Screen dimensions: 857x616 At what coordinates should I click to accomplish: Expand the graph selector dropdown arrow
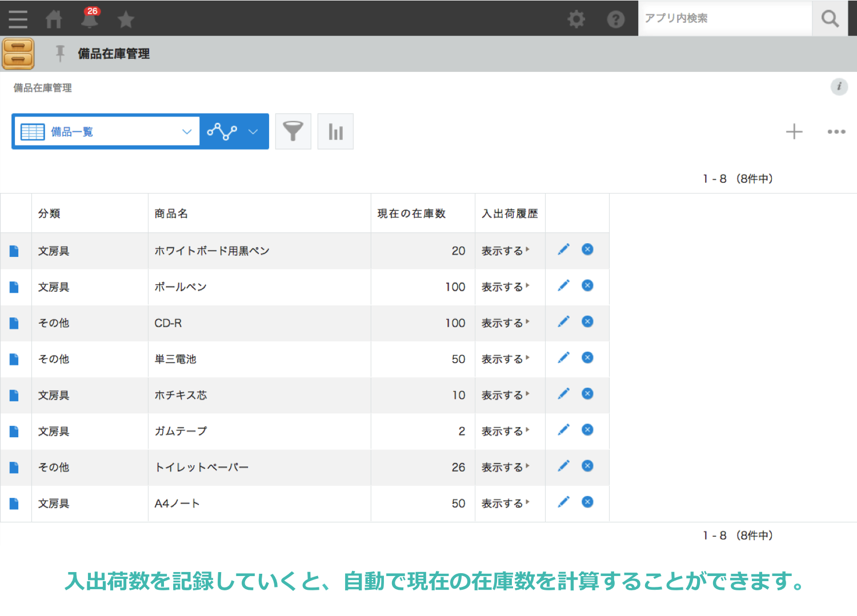click(x=253, y=132)
